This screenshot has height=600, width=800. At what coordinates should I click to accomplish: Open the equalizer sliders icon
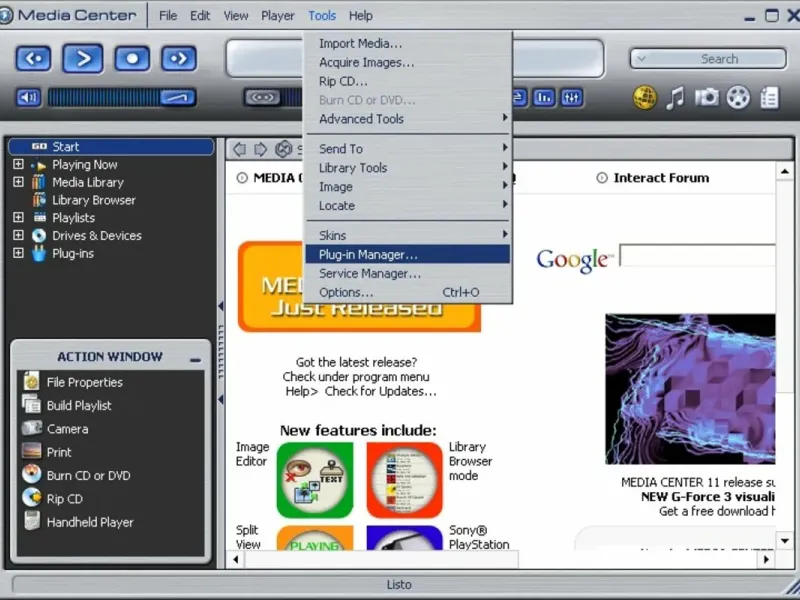(x=571, y=97)
